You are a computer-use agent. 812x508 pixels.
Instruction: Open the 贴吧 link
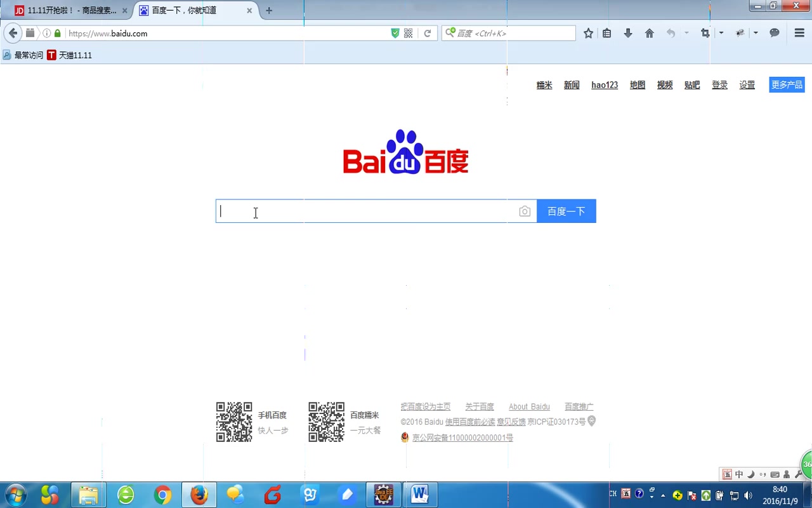(692, 85)
